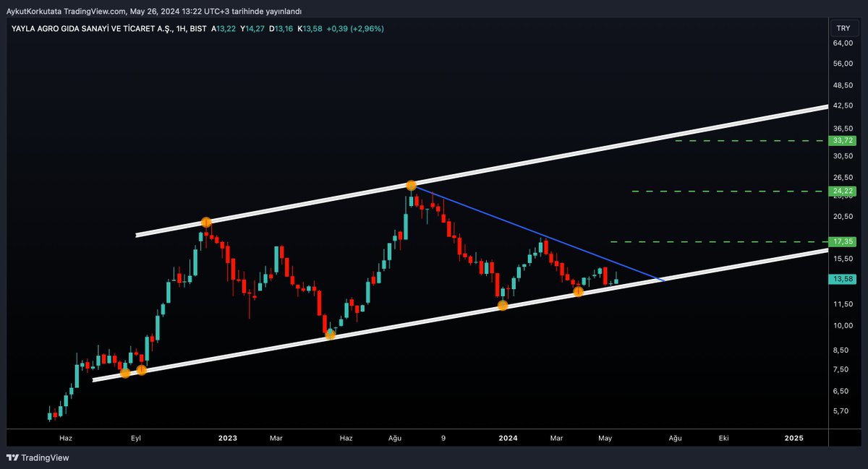Click the 10,00 price axis label
Screen dimensions: 868x469
tap(843, 325)
